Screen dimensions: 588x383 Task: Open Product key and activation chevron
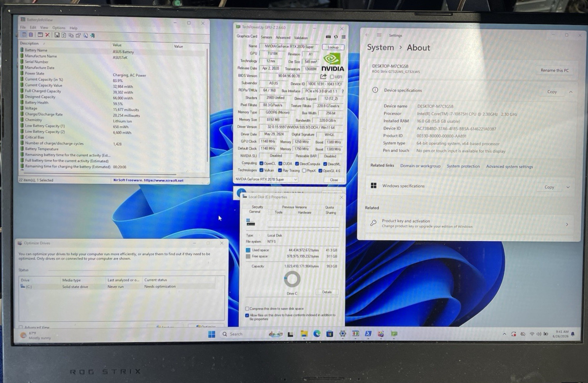pyautogui.click(x=567, y=224)
